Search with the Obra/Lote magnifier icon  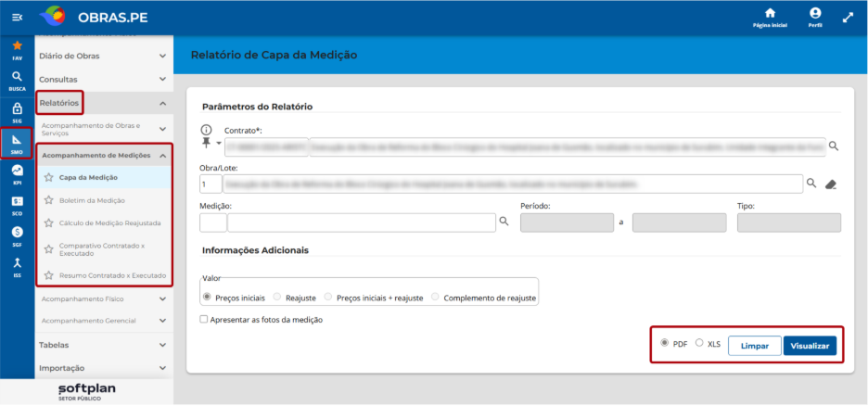tap(811, 184)
